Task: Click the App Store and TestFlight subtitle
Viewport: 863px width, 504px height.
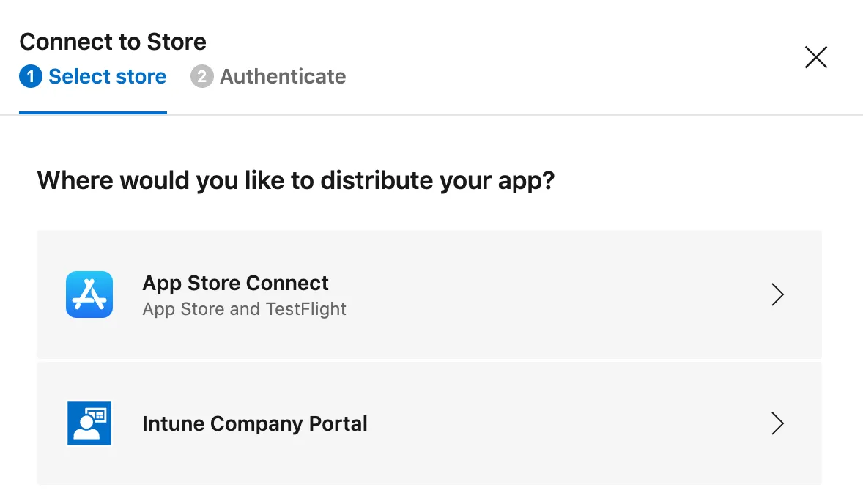Action: [244, 309]
